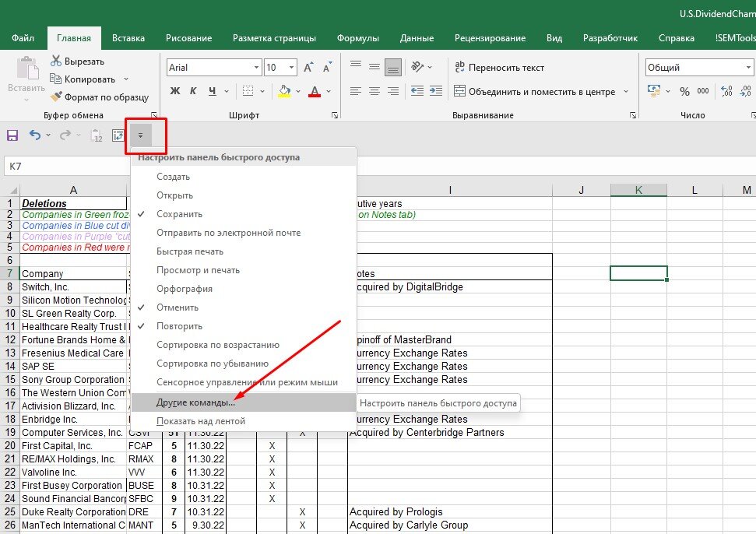Expand the fill color dropdown arrow

pos(298,91)
